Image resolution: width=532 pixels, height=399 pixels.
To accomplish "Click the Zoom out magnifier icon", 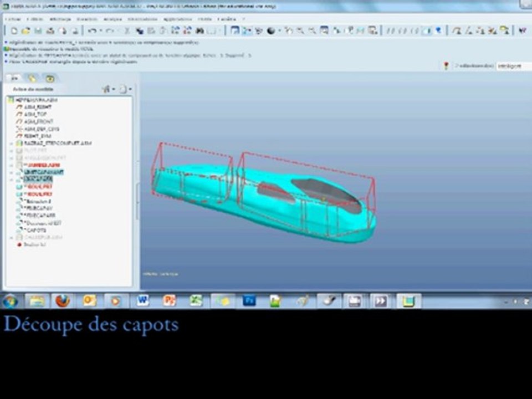I will 312,31.
